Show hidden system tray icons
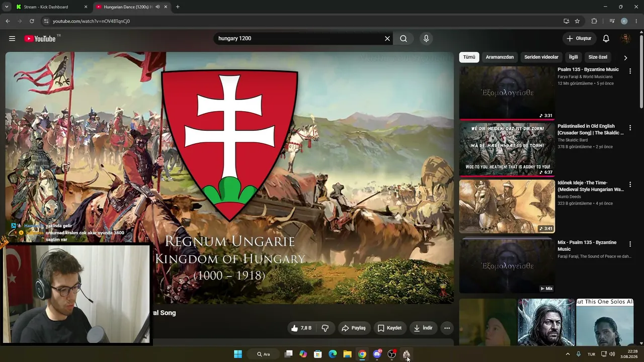644x362 pixels. click(568, 354)
